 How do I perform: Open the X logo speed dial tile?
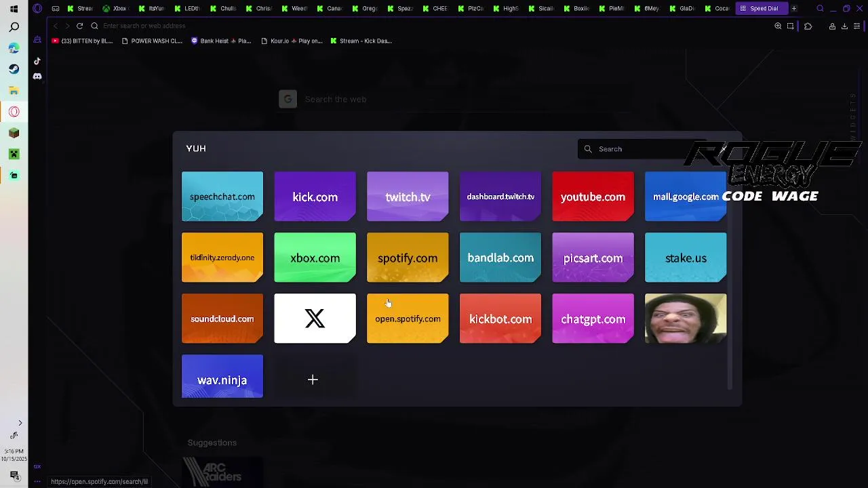point(315,319)
